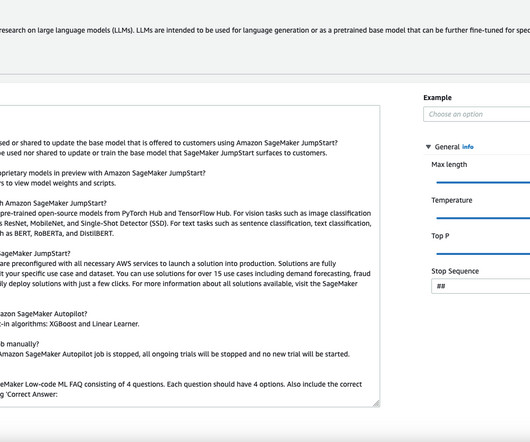Click the text line ending 'model weights and scripts.'
This screenshot has height=442, width=530.
(58, 183)
